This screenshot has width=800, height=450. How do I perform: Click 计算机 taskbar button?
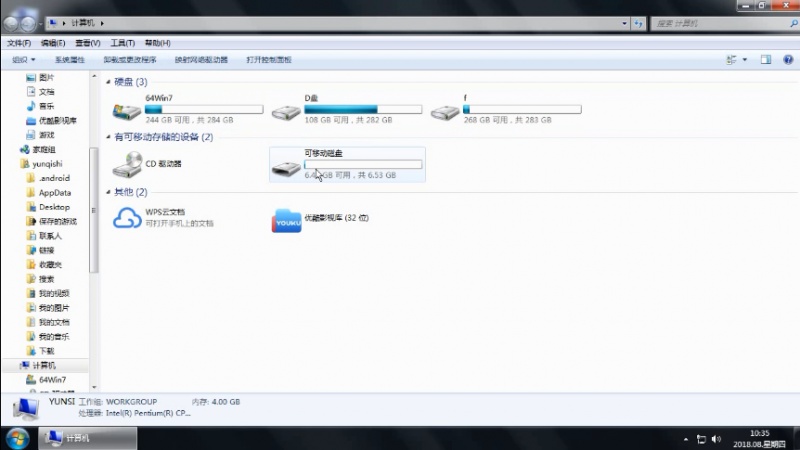tap(88, 438)
